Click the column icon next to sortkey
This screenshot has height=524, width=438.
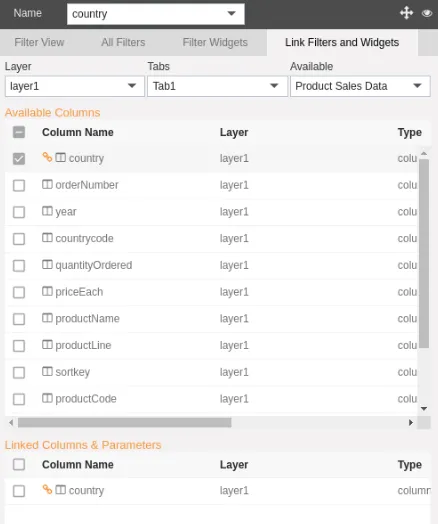[47, 371]
